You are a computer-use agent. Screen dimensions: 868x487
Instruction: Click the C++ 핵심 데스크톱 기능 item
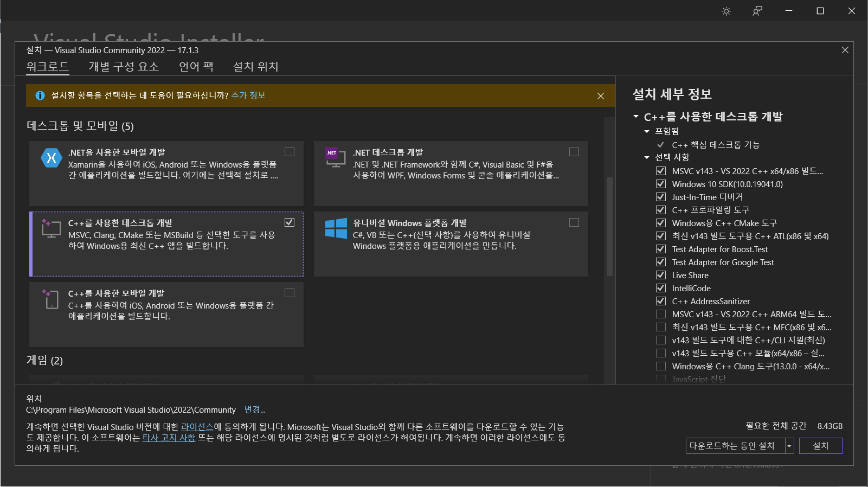[716, 145]
